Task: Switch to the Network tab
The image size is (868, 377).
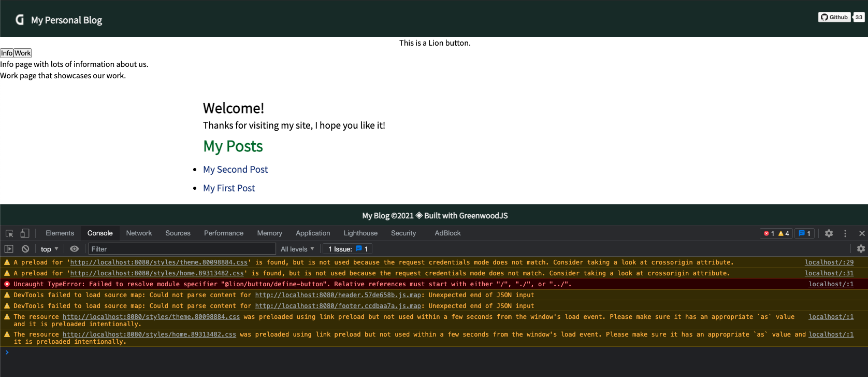Action: click(139, 233)
